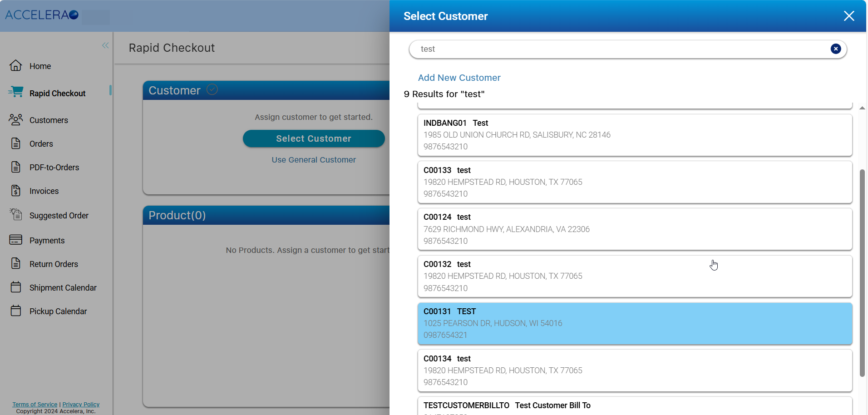Click the Add New Customer link
The width and height of the screenshot is (868, 415).
[x=459, y=78]
